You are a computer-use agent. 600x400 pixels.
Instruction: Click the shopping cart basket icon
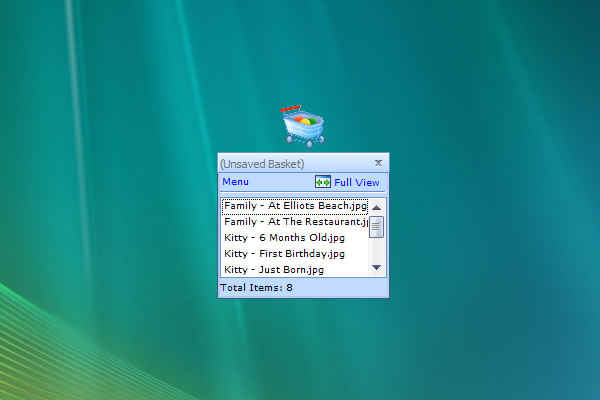[303, 126]
